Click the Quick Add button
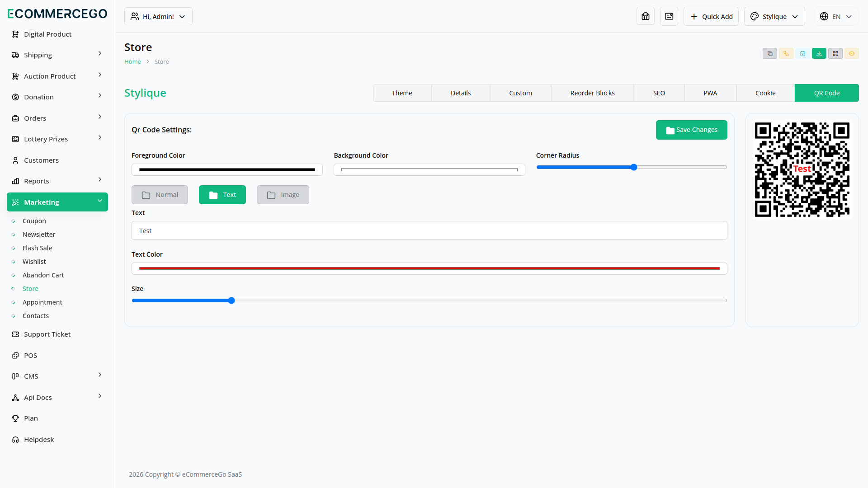The width and height of the screenshot is (868, 488). coord(711,16)
